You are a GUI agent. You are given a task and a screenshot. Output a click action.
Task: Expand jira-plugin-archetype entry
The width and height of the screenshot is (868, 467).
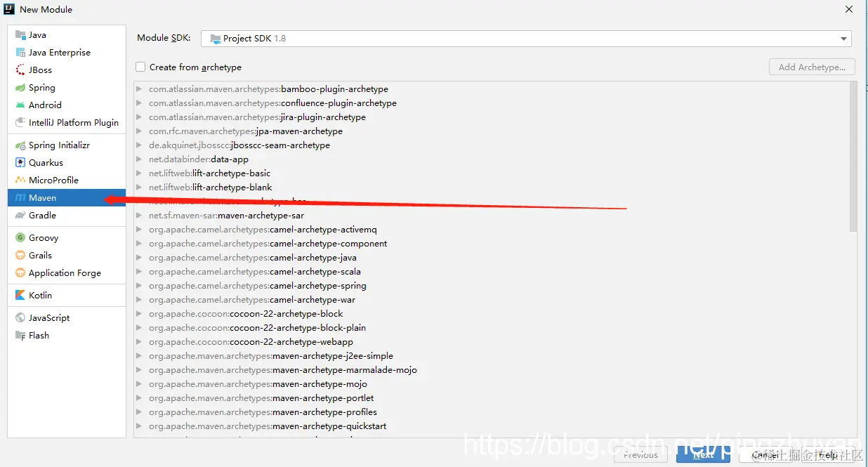click(140, 117)
